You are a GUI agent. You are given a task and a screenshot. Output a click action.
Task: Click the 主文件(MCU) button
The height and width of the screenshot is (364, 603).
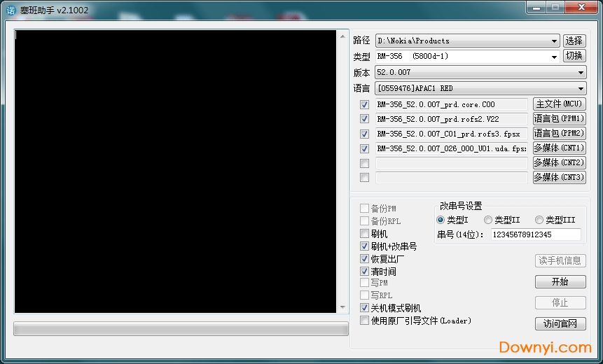point(559,104)
